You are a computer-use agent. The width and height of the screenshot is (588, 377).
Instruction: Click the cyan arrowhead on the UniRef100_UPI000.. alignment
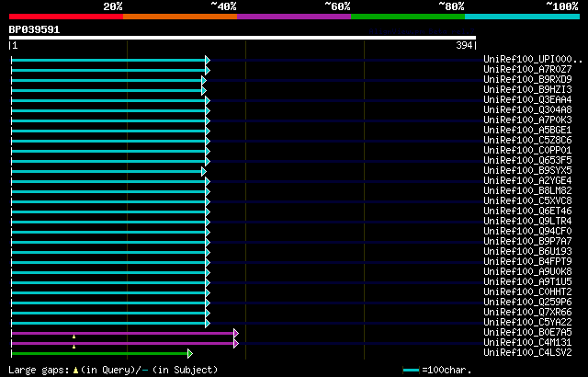point(208,60)
